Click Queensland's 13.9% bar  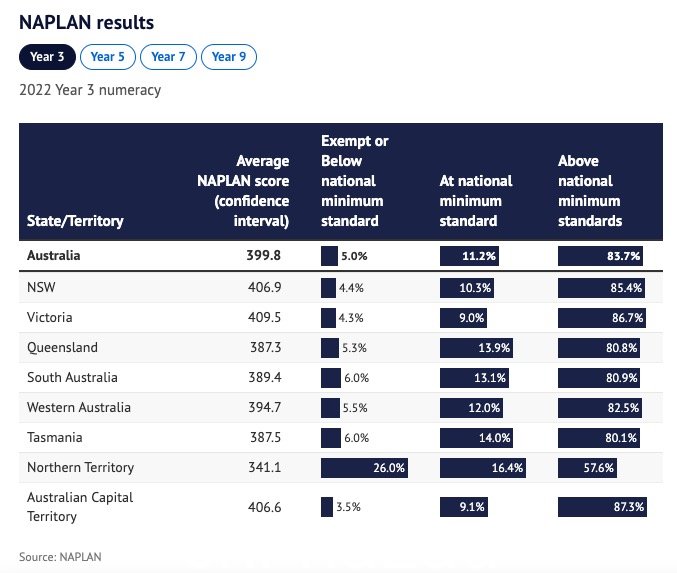click(476, 348)
